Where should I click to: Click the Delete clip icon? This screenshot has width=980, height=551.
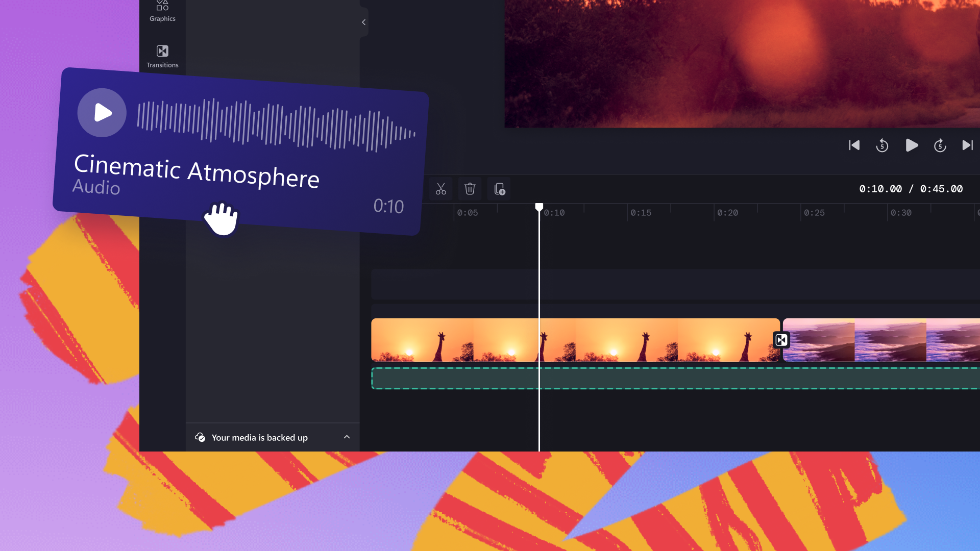point(469,188)
